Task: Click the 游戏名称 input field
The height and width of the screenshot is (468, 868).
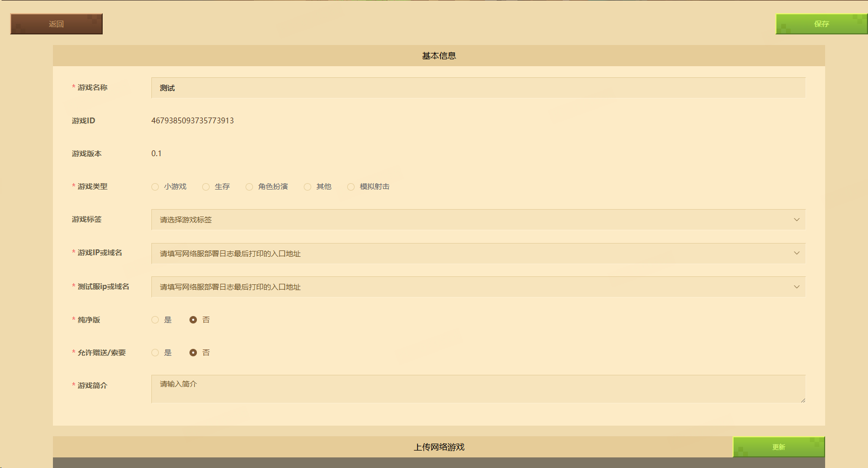Action: pos(477,88)
